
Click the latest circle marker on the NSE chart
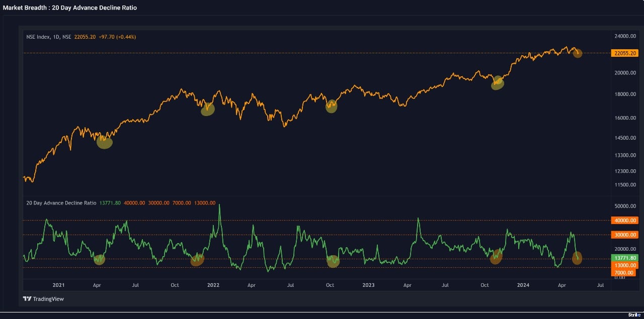577,53
